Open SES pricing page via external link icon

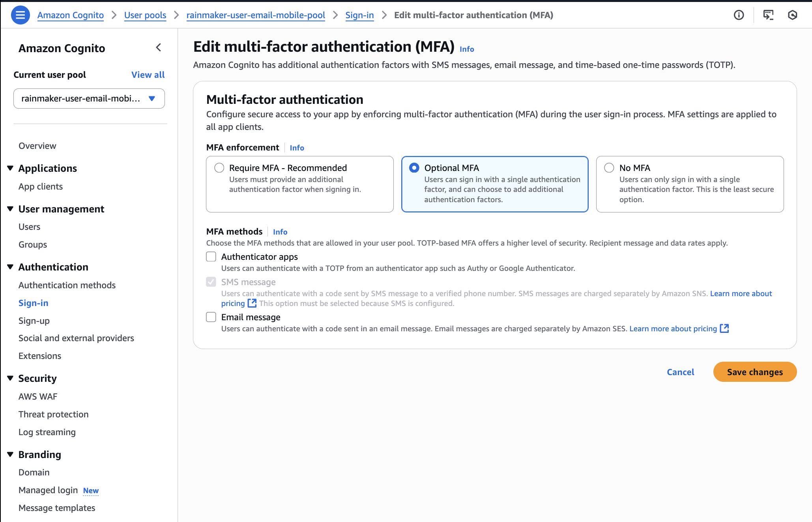click(x=725, y=328)
